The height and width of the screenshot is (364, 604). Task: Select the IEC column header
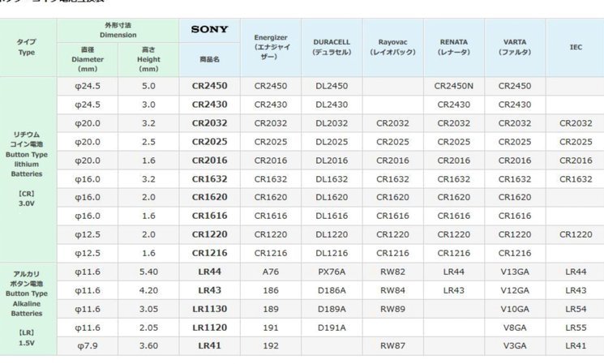pyautogui.click(x=576, y=47)
